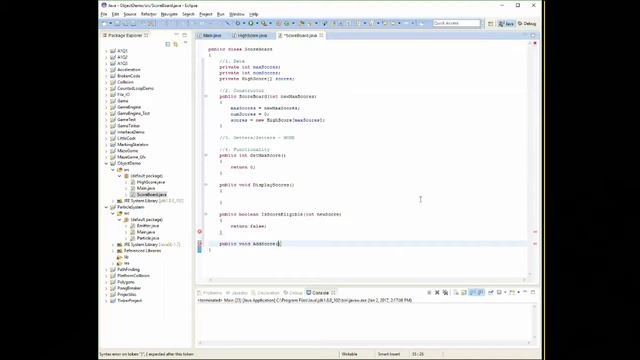
Task: Open the Source menu
Action: tap(130, 14)
